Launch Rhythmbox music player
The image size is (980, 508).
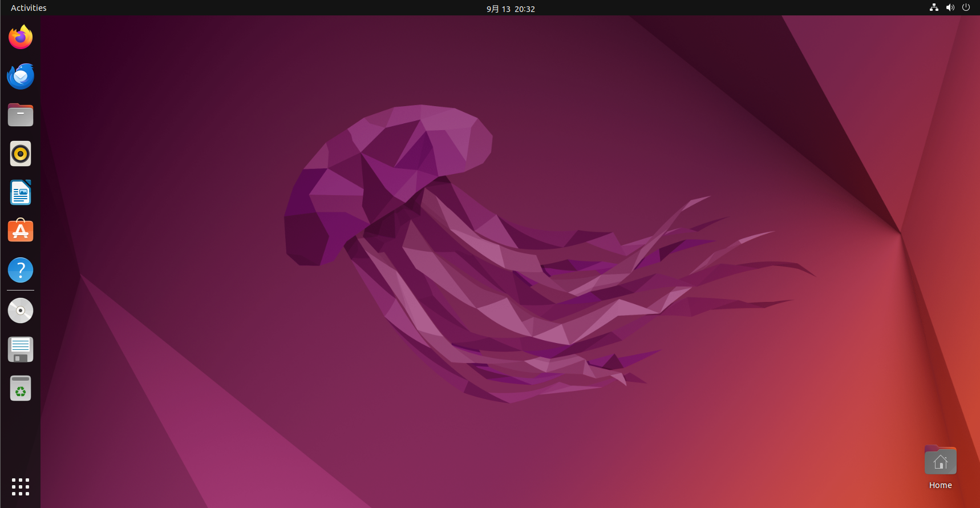[21, 154]
